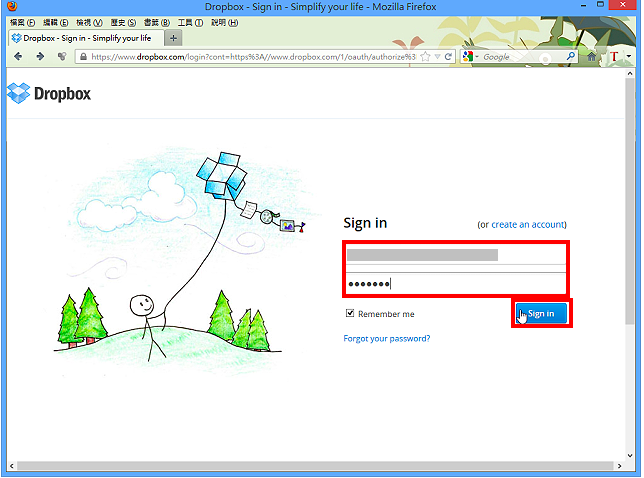
Task: Open the Forgot your password? link
Action: pos(386,338)
